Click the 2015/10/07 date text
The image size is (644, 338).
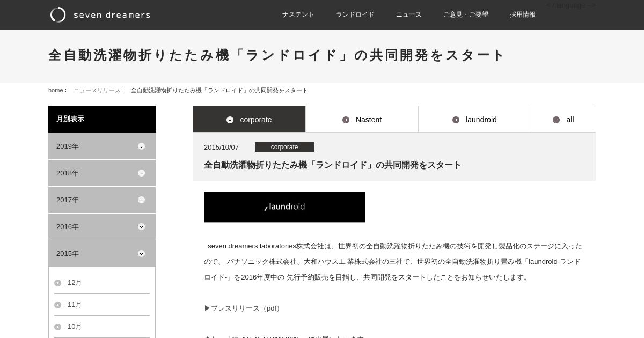pyautogui.click(x=221, y=147)
